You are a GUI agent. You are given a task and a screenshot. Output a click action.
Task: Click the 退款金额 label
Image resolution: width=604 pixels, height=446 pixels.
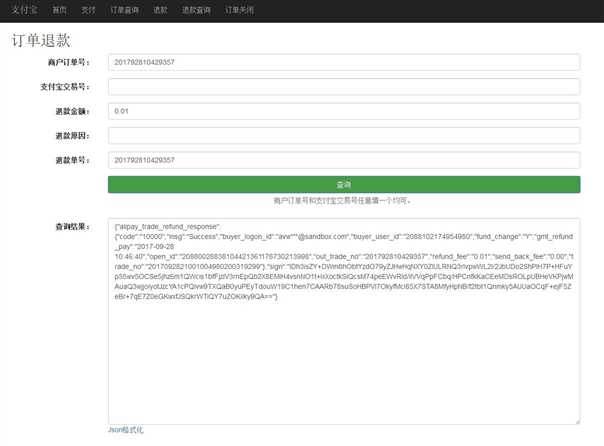point(72,111)
